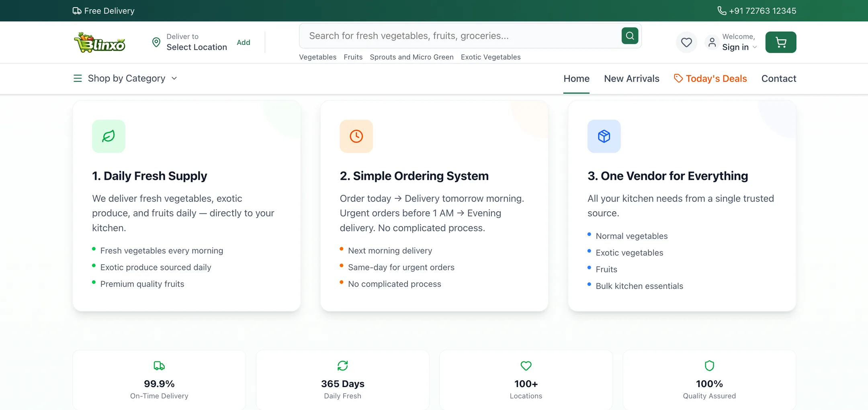
Task: Click the refresh icon above 365 Days
Action: click(x=342, y=365)
